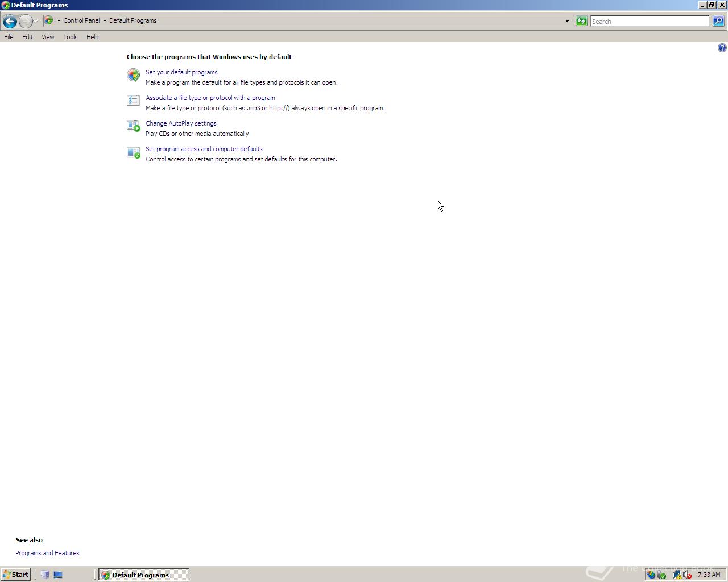This screenshot has height=582, width=728.
Task: Click the magnifier Search button
Action: coord(718,21)
